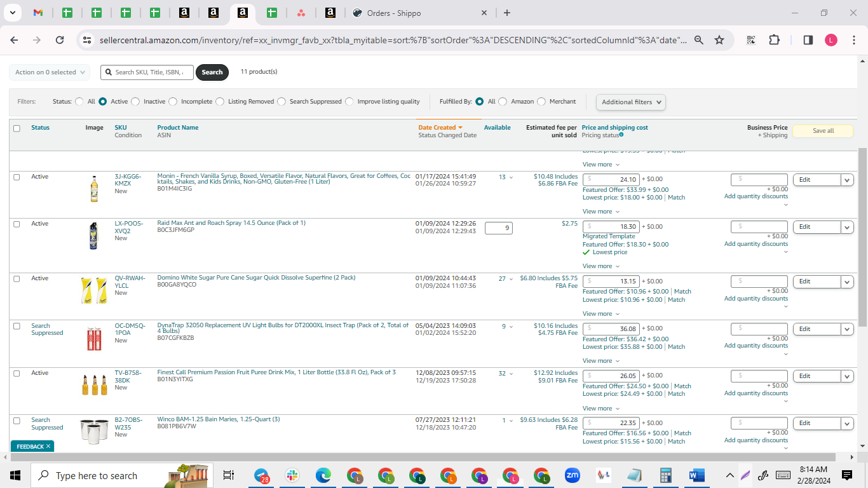Filter Fulfilled By Amazon

(x=503, y=102)
